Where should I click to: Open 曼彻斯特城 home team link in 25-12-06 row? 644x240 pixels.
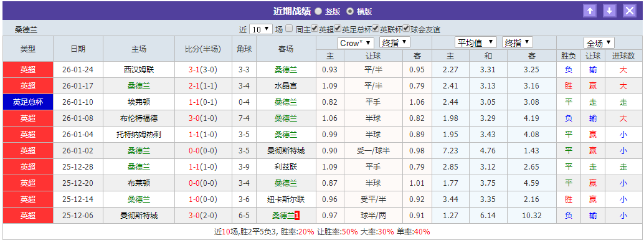click(139, 215)
